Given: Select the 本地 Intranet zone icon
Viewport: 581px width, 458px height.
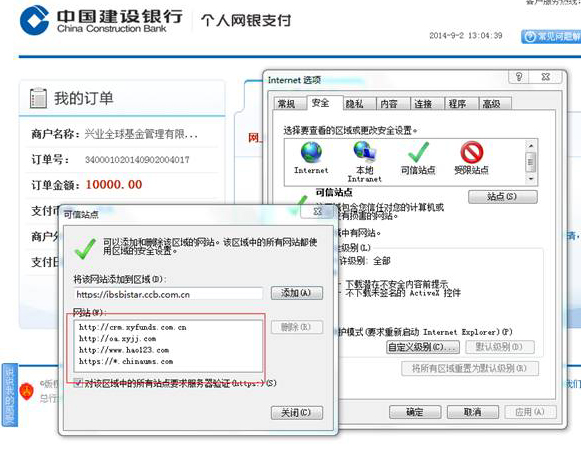Looking at the screenshot, I should pyautogui.click(x=365, y=152).
